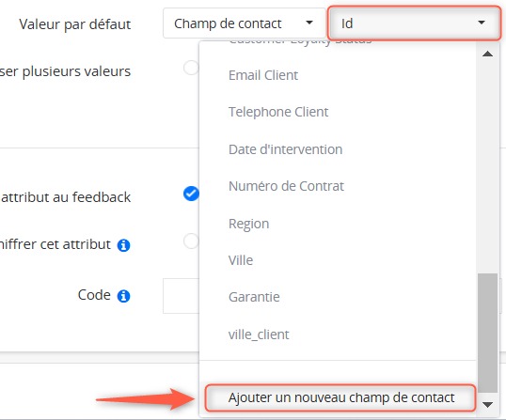Image resolution: width=506 pixels, height=420 pixels.
Task: Open the Champ de contact dropdown
Action: click(x=245, y=23)
